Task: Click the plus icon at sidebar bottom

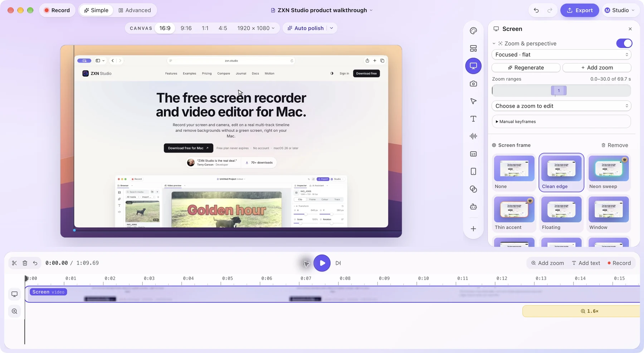Action: click(473, 229)
